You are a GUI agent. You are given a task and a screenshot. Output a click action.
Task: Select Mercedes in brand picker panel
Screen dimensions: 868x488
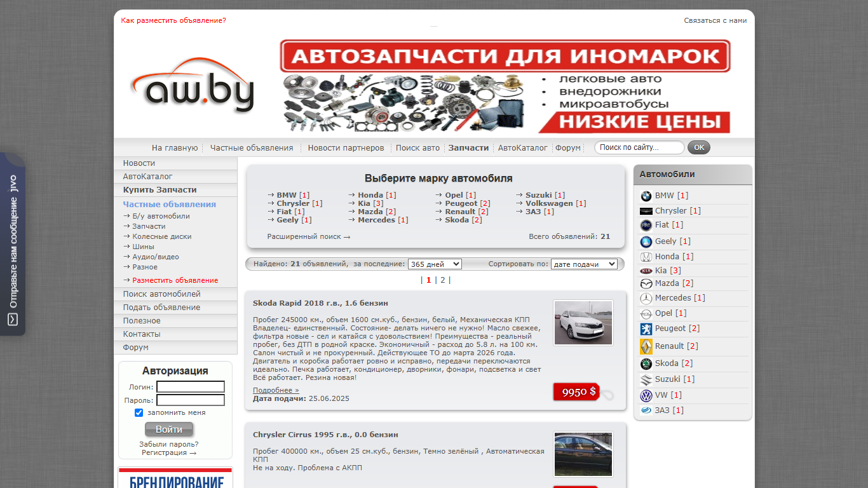(376, 220)
